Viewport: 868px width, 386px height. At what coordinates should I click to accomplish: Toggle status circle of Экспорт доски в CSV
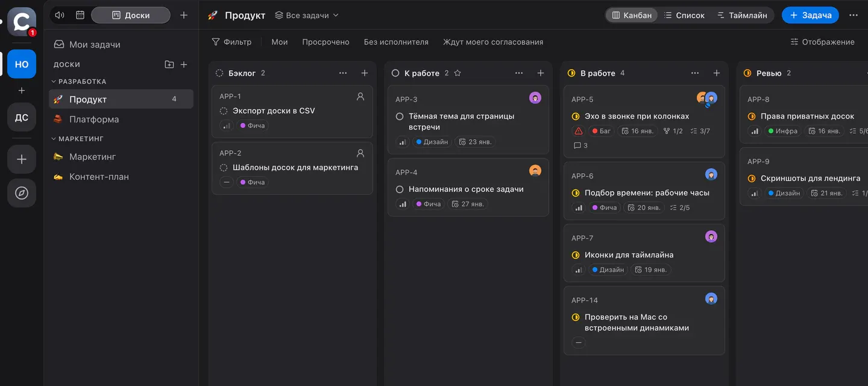(x=224, y=111)
